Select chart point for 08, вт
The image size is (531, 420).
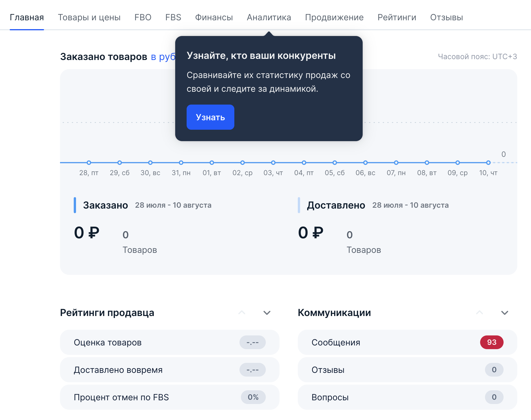pyautogui.click(x=427, y=163)
